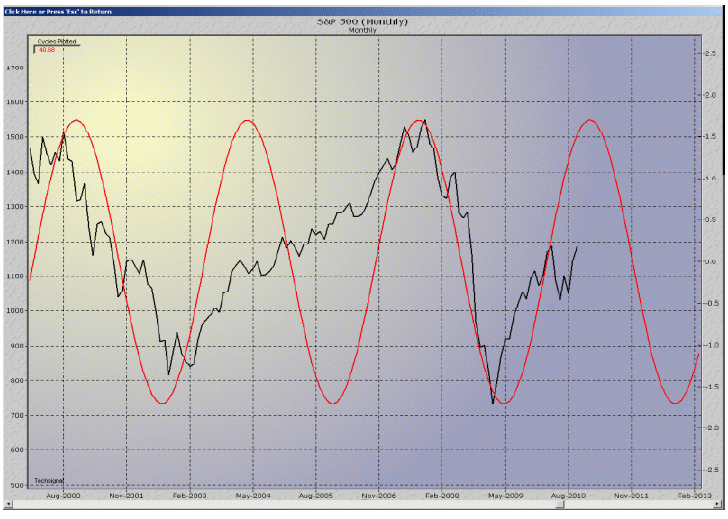Select the Aug-2010 date axis label
Image resolution: width=728 pixels, height=519 pixels.
[x=569, y=494]
